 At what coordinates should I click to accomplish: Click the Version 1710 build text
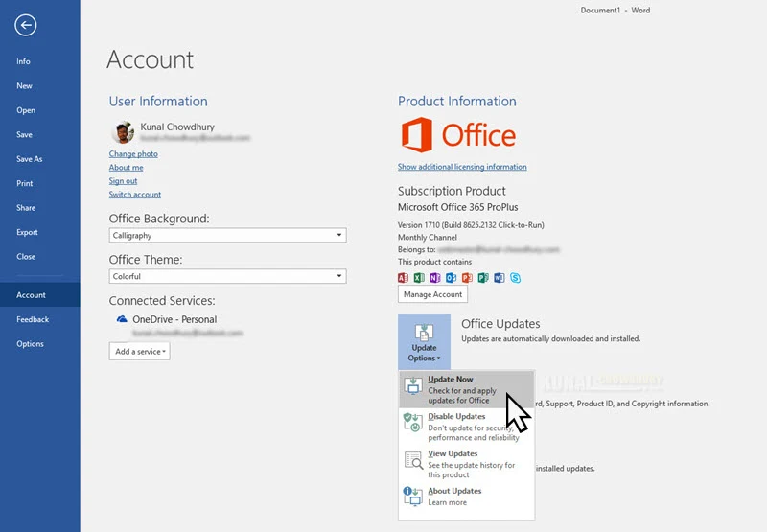pos(471,225)
